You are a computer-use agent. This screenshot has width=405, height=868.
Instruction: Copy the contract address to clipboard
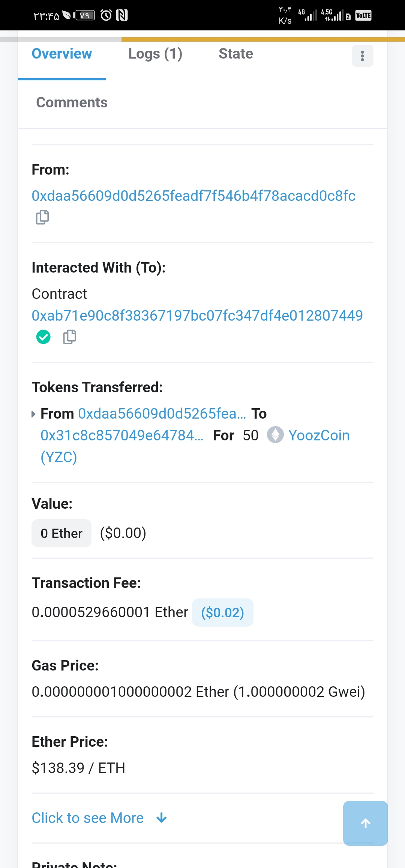pyautogui.click(x=70, y=337)
